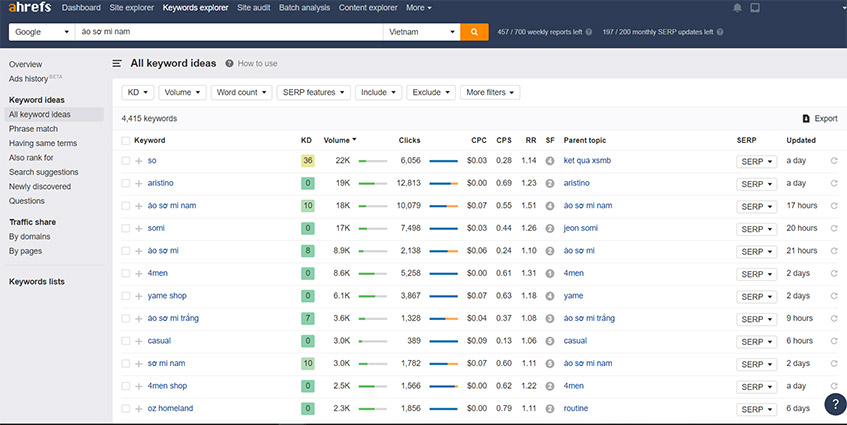
Task: Open the Google search engine dropdown
Action: pos(42,32)
